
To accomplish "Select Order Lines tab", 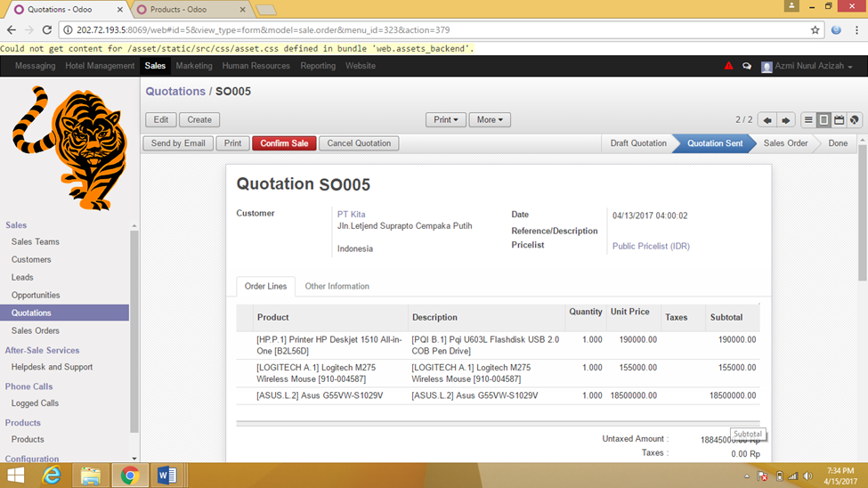I will (265, 287).
